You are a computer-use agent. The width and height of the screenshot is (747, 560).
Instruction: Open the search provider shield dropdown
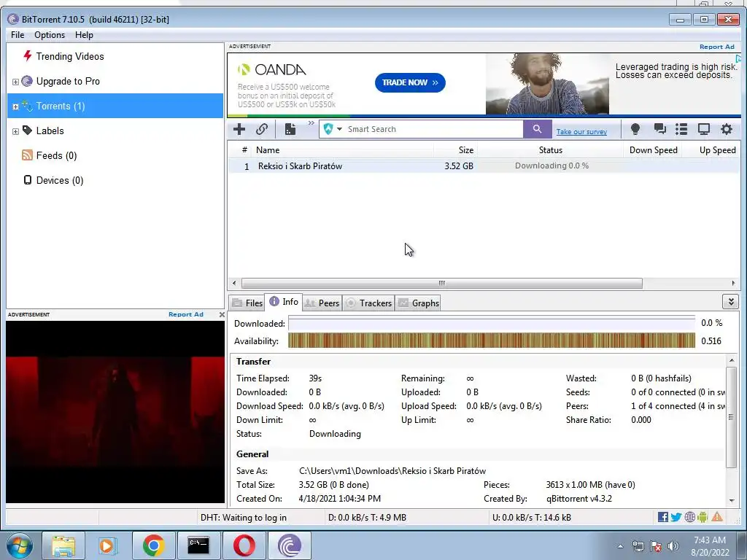[333, 129]
